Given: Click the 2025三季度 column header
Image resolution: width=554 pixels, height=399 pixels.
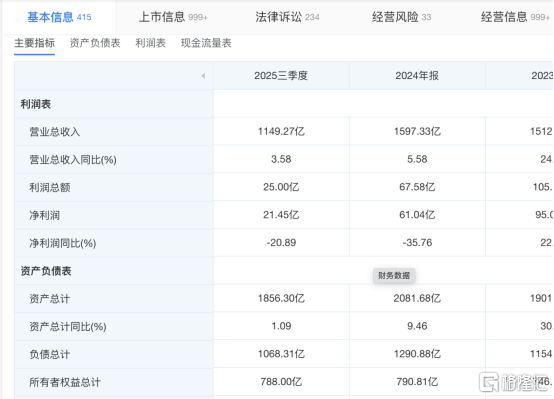Looking at the screenshot, I should 281,76.
